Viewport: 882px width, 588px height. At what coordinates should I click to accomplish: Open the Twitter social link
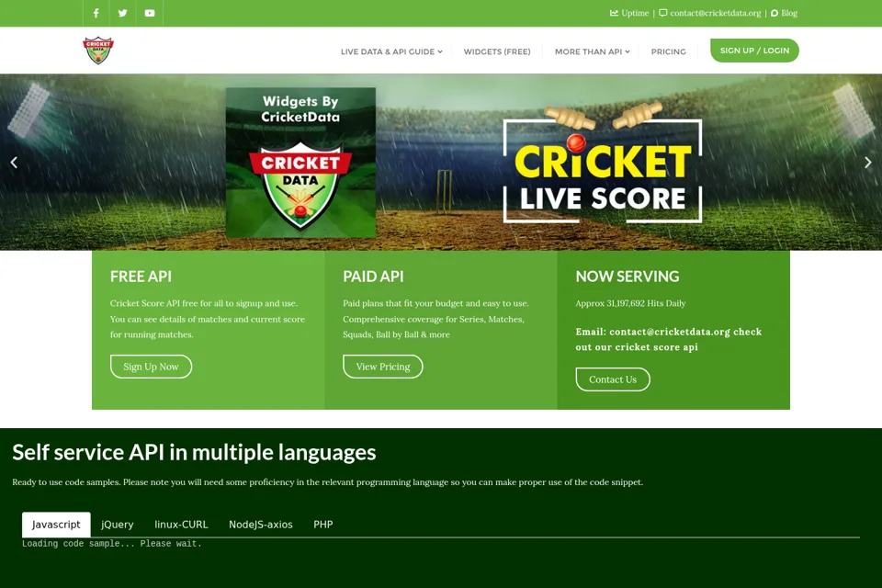point(122,13)
